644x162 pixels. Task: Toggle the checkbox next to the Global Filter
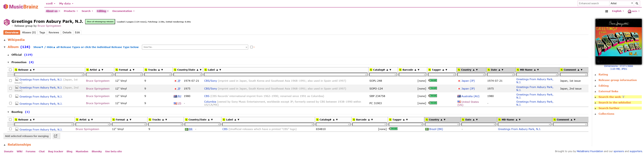coord(251,47)
